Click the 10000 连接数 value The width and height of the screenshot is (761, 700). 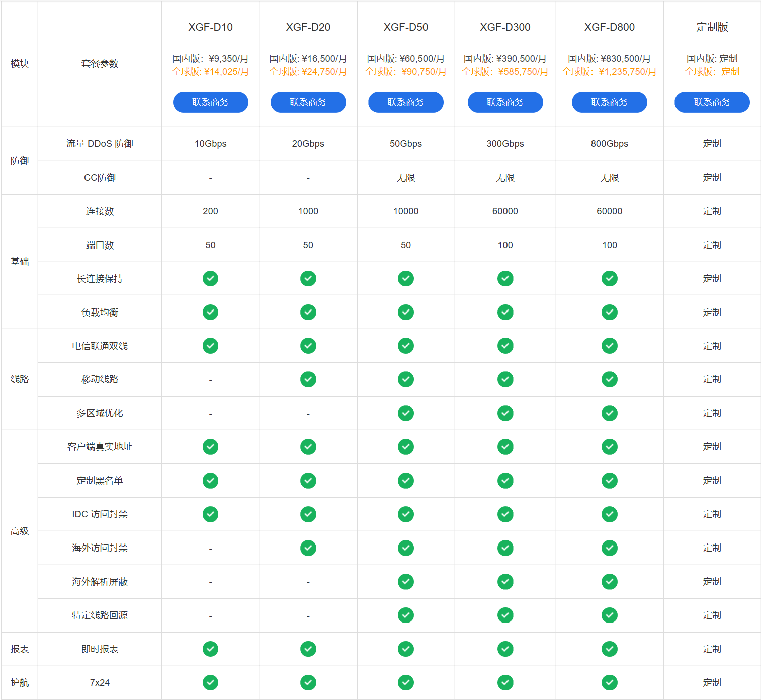405,211
